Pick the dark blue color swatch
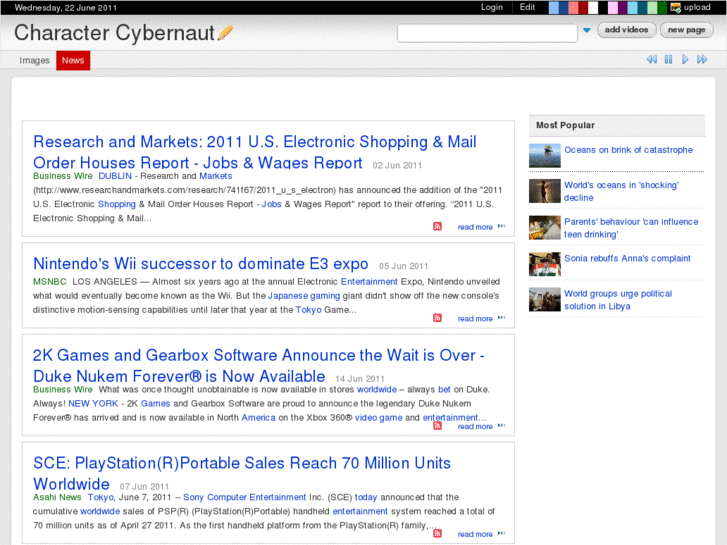 (x=563, y=7)
